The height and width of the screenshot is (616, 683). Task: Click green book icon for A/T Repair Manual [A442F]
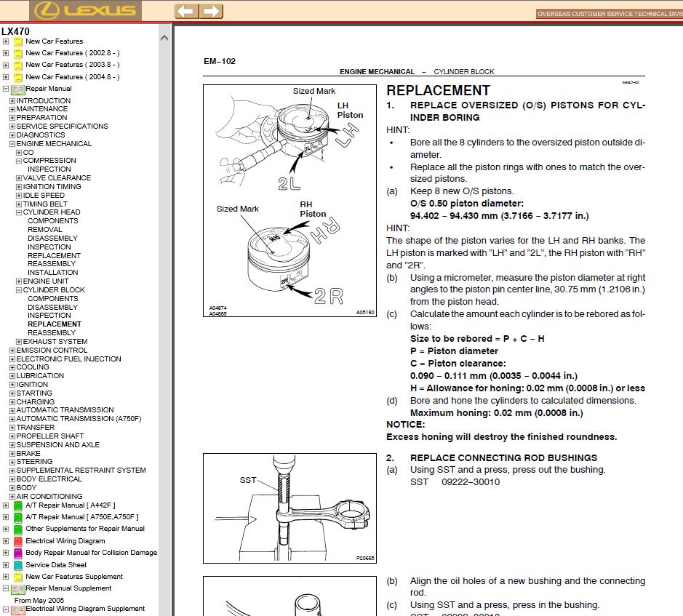point(18,505)
